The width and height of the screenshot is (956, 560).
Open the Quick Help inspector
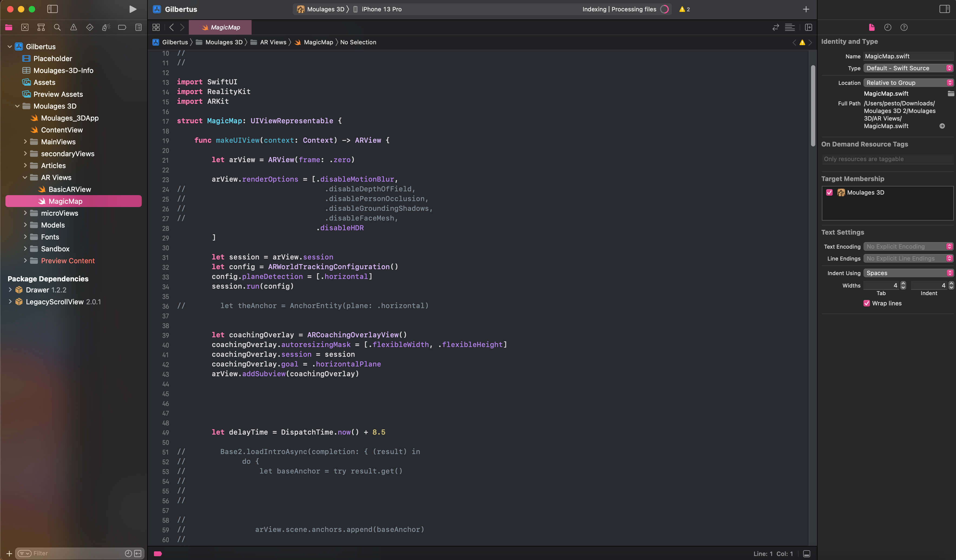tap(904, 27)
